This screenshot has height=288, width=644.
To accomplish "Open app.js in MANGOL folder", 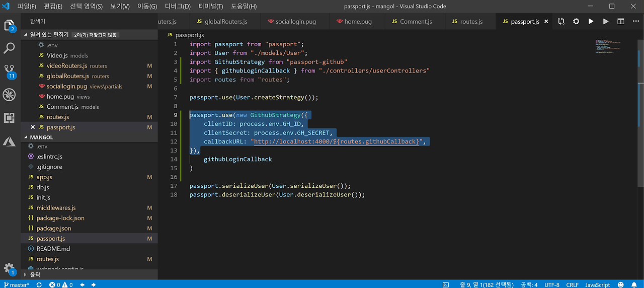I will 89,177.
